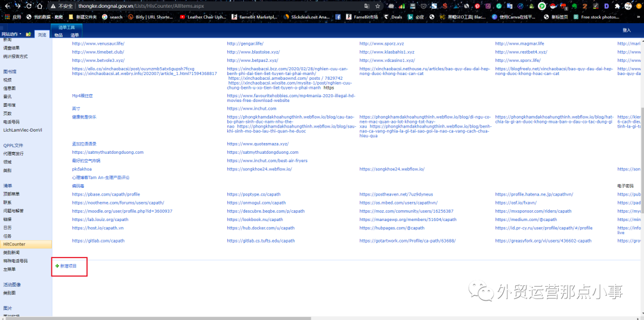Open the YouTube Leather Chair bookmark
The image size is (644, 320).
(204, 17)
